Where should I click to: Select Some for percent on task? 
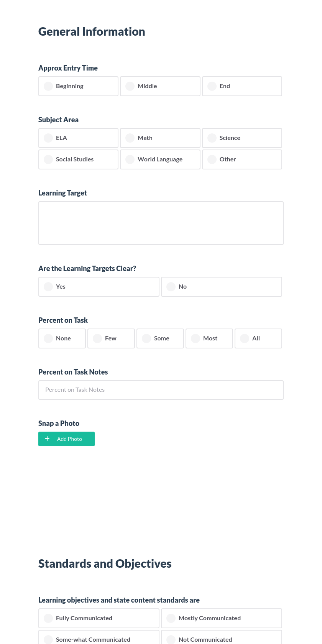tap(160, 338)
